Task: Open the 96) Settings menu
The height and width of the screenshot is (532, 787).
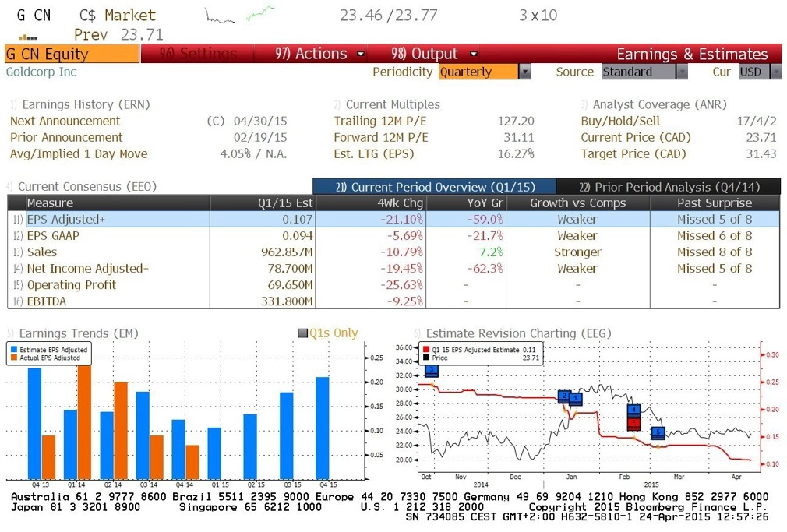Action: click(198, 53)
